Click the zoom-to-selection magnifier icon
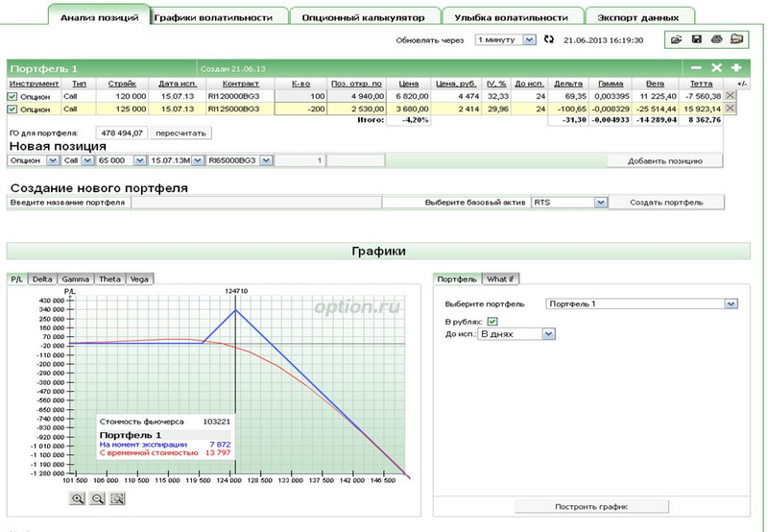The width and height of the screenshot is (768, 532). click(x=118, y=498)
